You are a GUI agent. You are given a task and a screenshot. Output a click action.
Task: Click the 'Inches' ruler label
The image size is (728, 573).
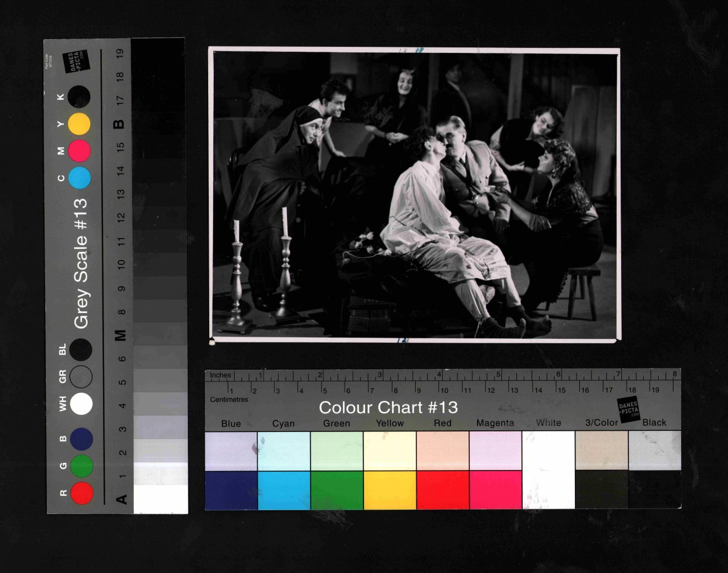[x=220, y=375]
